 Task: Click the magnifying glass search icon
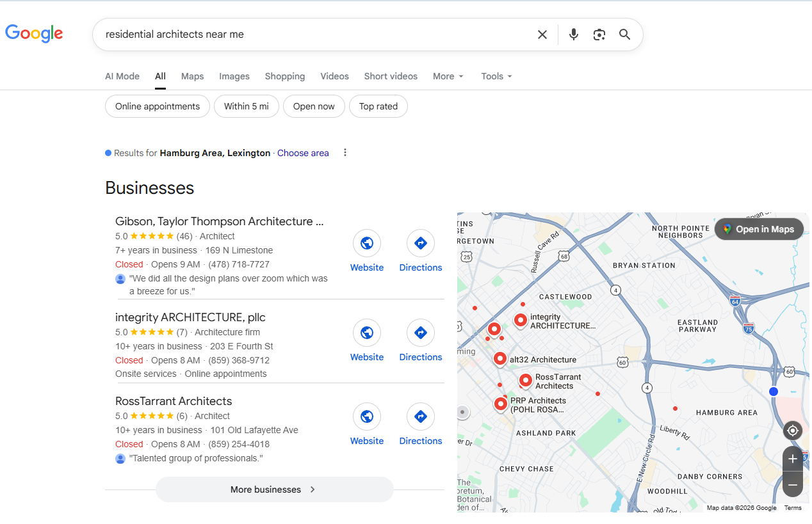coord(625,35)
